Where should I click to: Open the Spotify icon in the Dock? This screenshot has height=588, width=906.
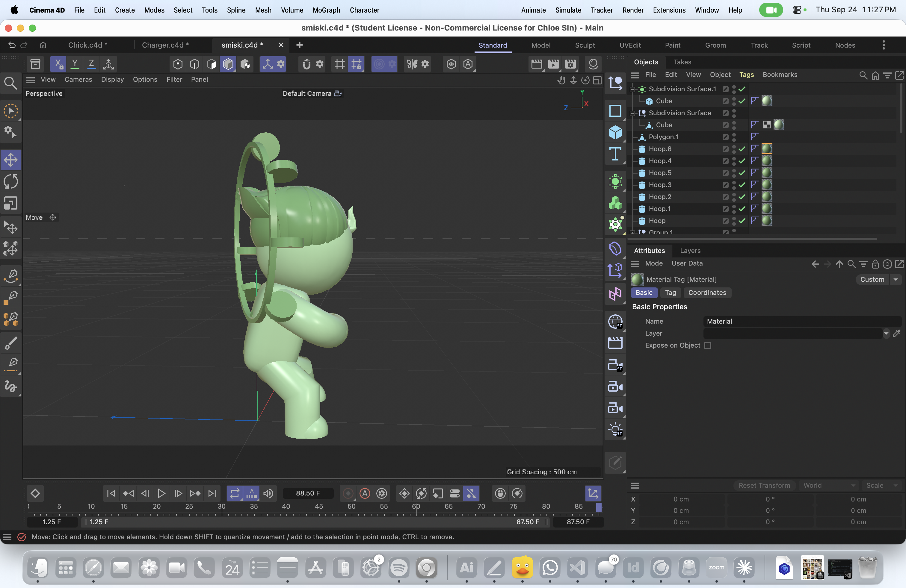tap(398, 568)
